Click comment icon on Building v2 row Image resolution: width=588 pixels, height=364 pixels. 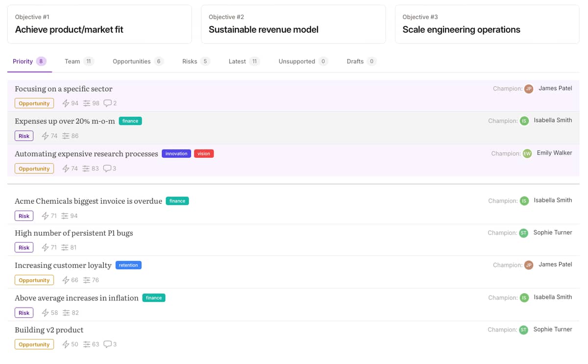coord(107,344)
